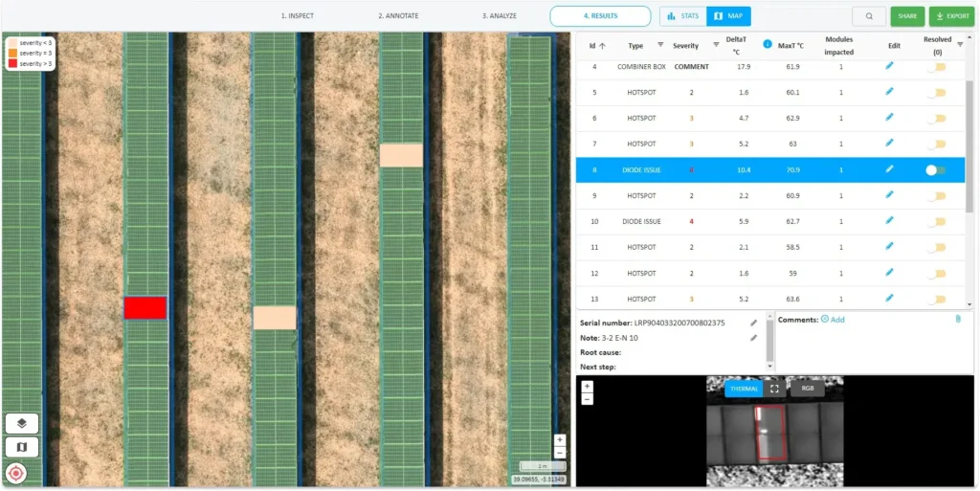Open the map layers control
This screenshot has width=980, height=491.
(22, 423)
